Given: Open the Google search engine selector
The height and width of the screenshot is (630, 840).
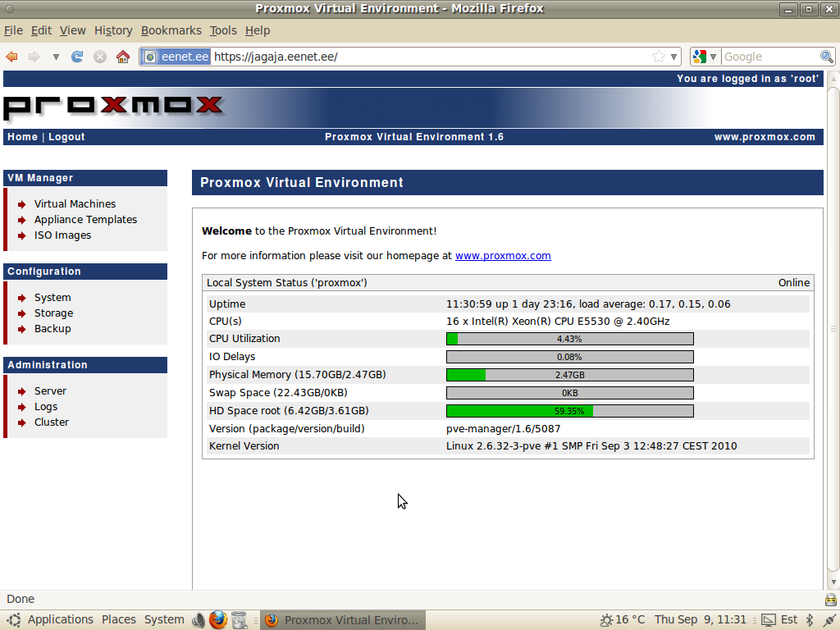Looking at the screenshot, I should [x=705, y=57].
